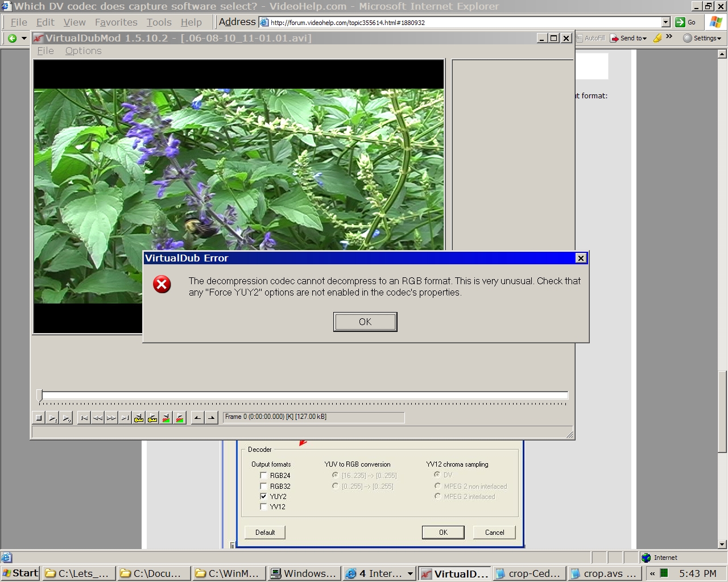Click the video seek bar track
728x582 pixels.
coord(305,395)
